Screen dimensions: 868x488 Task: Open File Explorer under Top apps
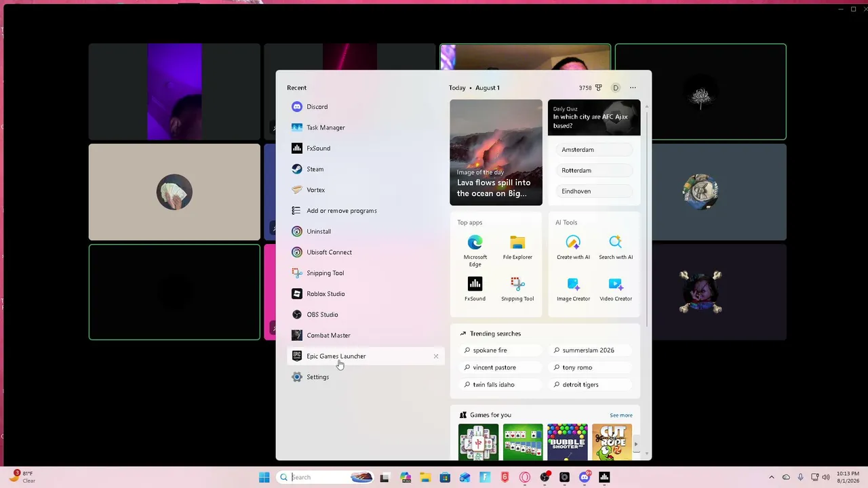tap(517, 247)
